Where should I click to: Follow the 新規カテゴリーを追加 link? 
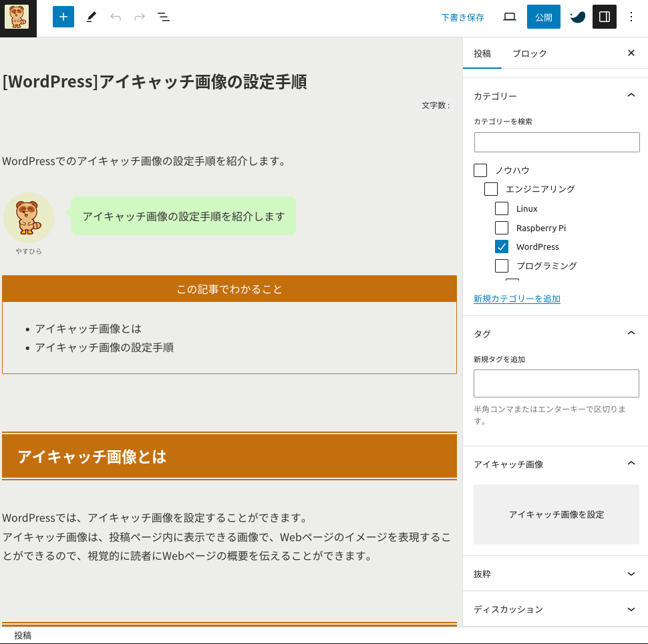[x=517, y=299]
